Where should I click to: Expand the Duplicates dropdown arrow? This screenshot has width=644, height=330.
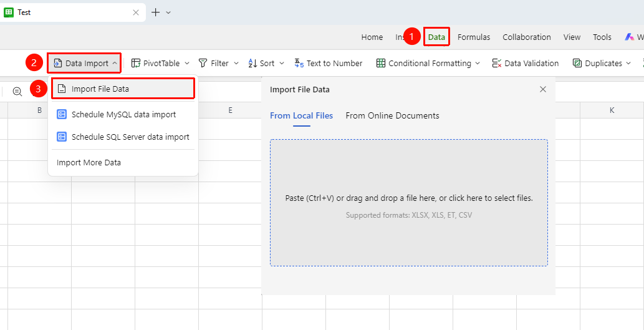[x=628, y=63]
